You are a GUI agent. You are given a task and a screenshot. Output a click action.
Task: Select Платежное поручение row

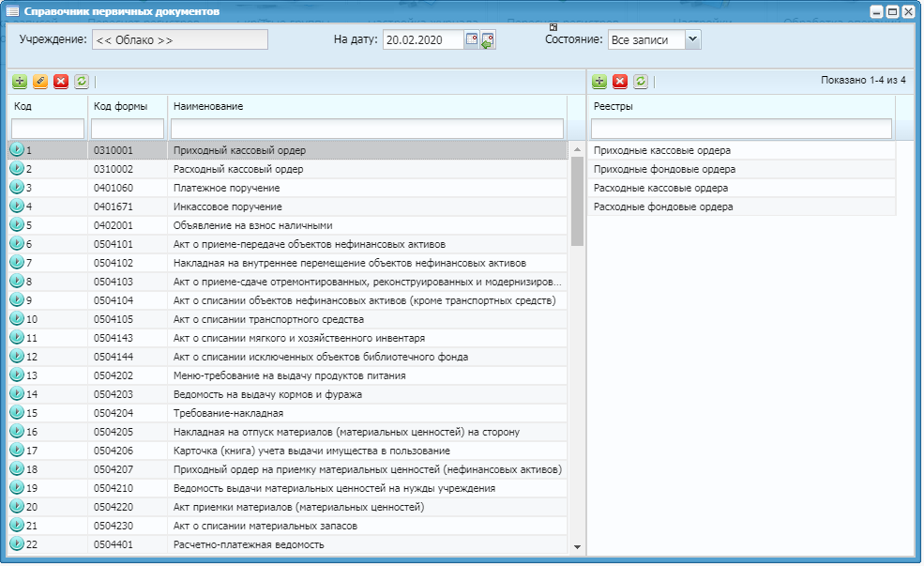click(x=288, y=188)
